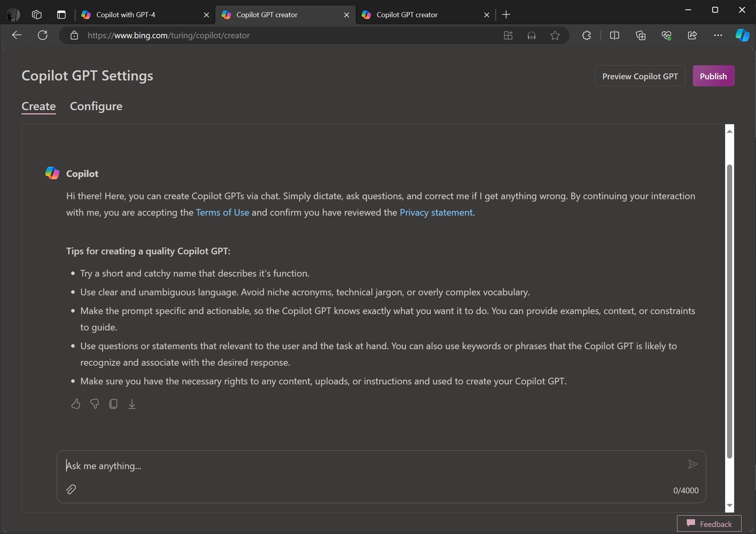Click the copy icon

click(x=113, y=404)
